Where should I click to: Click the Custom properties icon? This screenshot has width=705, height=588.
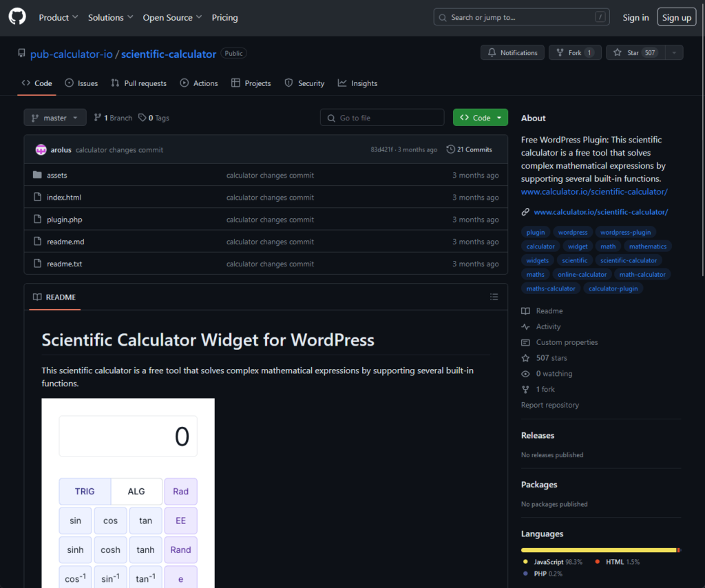click(x=525, y=343)
